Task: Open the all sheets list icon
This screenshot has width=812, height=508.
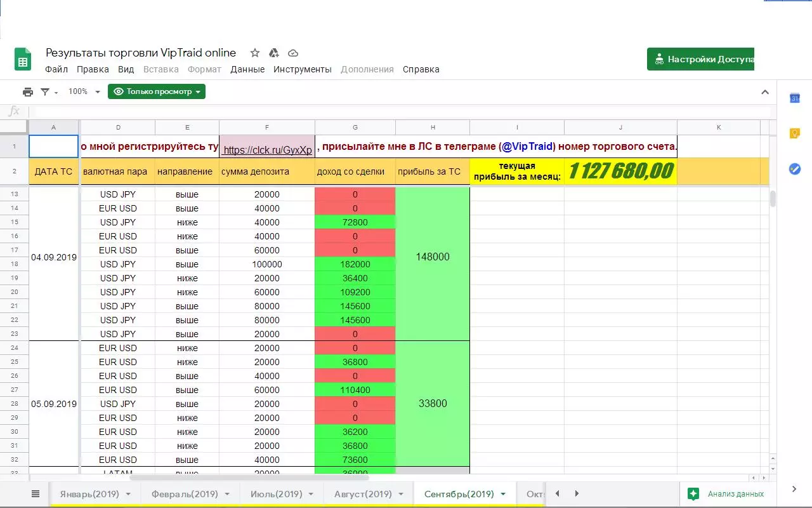Action: (x=36, y=493)
